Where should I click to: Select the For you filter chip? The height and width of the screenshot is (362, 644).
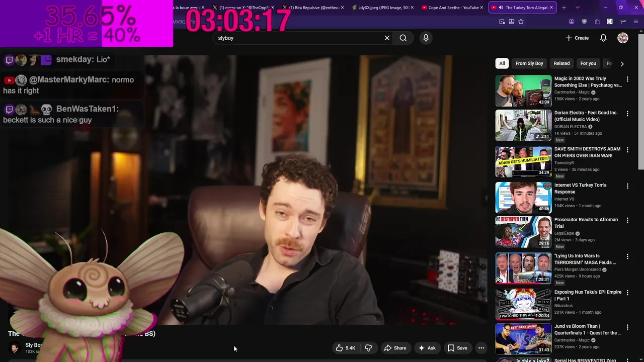pyautogui.click(x=588, y=63)
